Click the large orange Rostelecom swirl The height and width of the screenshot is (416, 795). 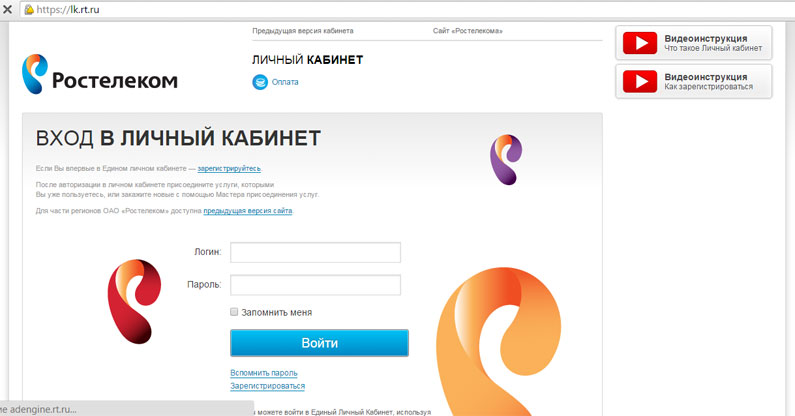point(499,341)
